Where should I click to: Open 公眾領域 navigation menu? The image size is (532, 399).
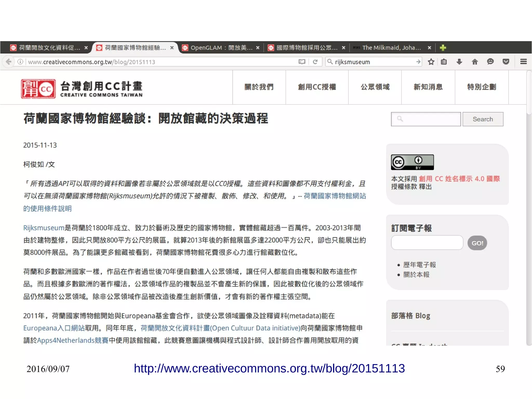pyautogui.click(x=375, y=87)
